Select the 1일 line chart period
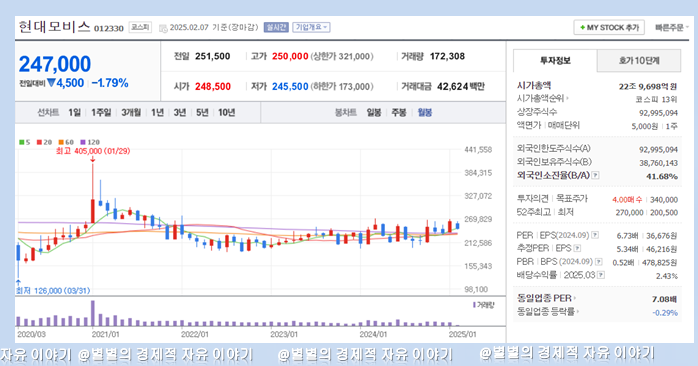The image size is (698, 366). (74, 113)
